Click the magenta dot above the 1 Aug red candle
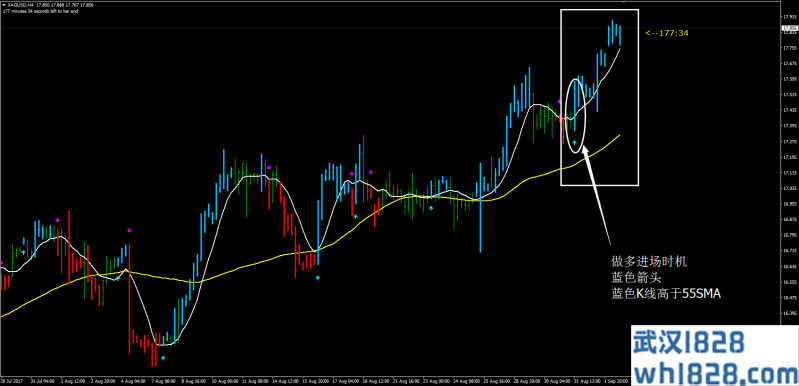 tap(58, 219)
